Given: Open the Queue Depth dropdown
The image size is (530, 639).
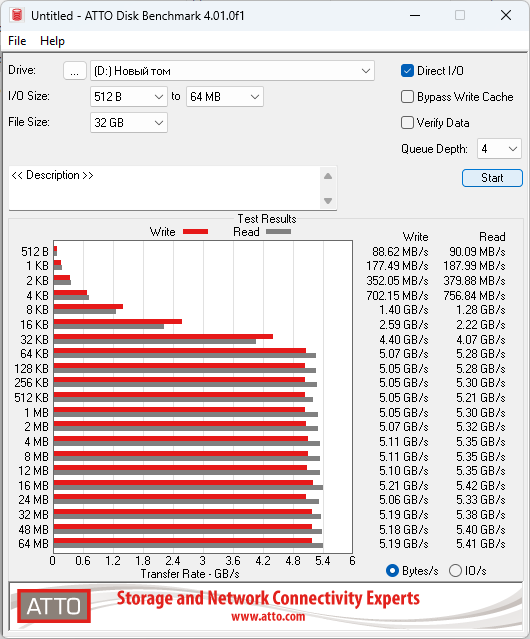Looking at the screenshot, I should tap(499, 149).
